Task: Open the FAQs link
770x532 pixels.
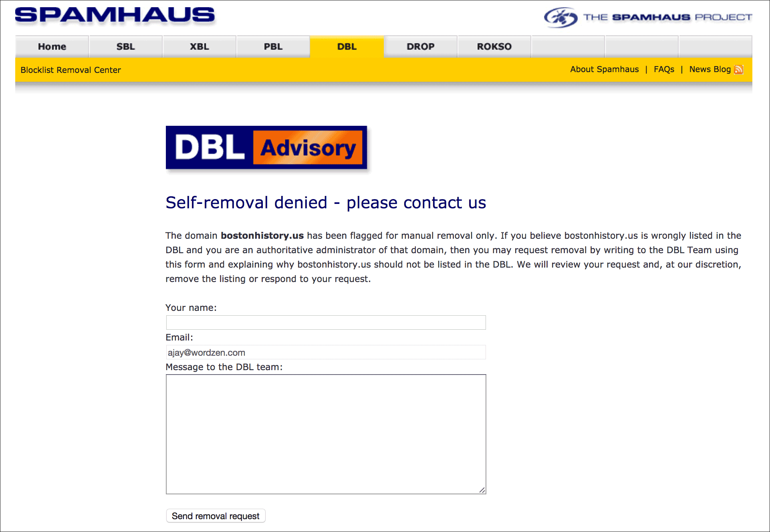Action: click(664, 69)
